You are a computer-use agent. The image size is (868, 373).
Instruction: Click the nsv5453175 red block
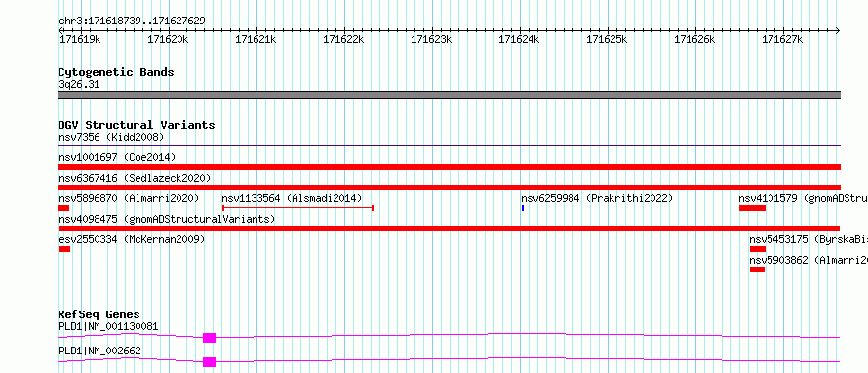[757, 249]
